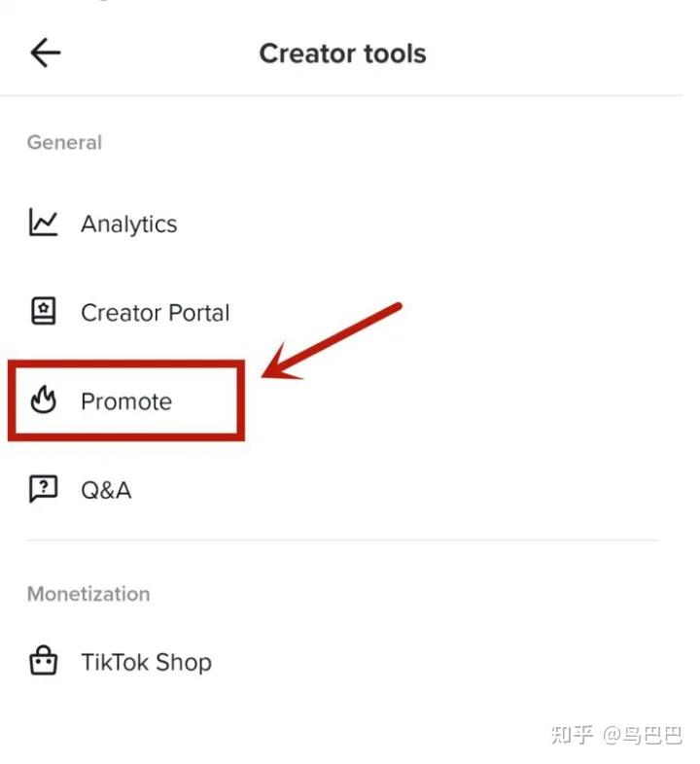The width and height of the screenshot is (700, 764).
Task: Select the Promote option text
Action: pos(126,401)
